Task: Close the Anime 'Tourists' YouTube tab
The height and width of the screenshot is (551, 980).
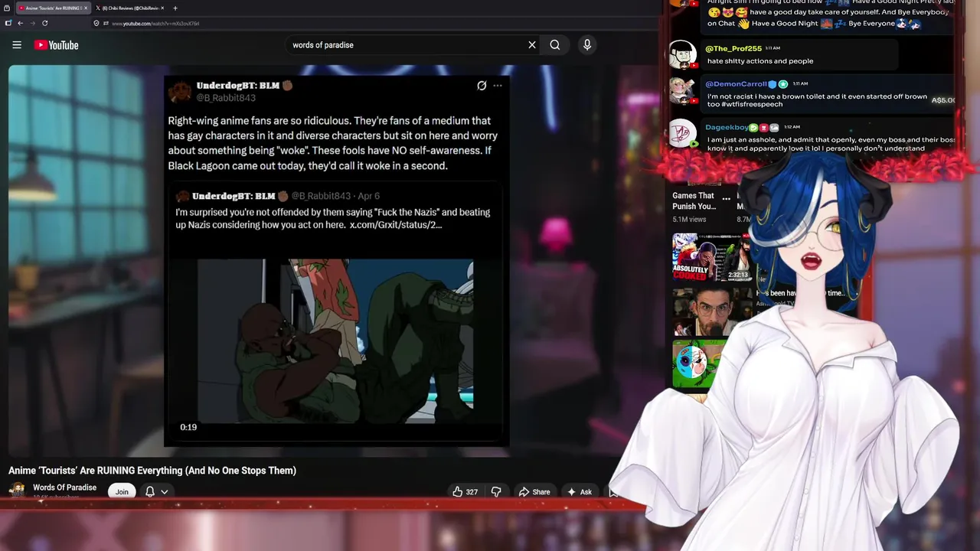Action: point(86,8)
